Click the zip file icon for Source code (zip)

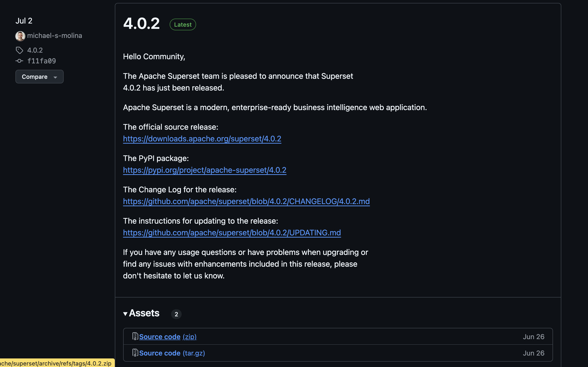point(135,336)
